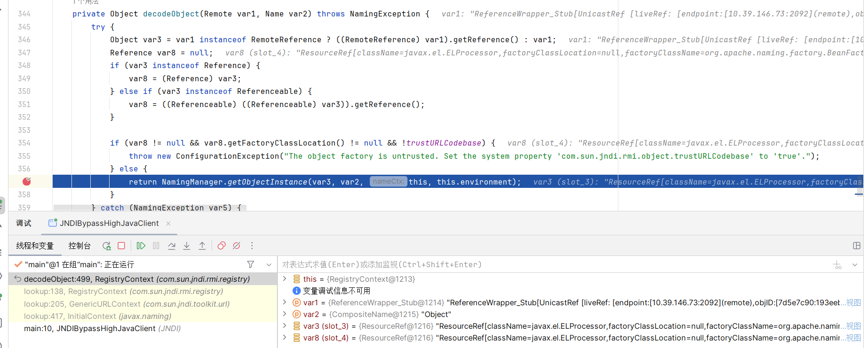The image size is (868, 348).
Task: Click line number 354 in the gutter
Action: pos(24,143)
